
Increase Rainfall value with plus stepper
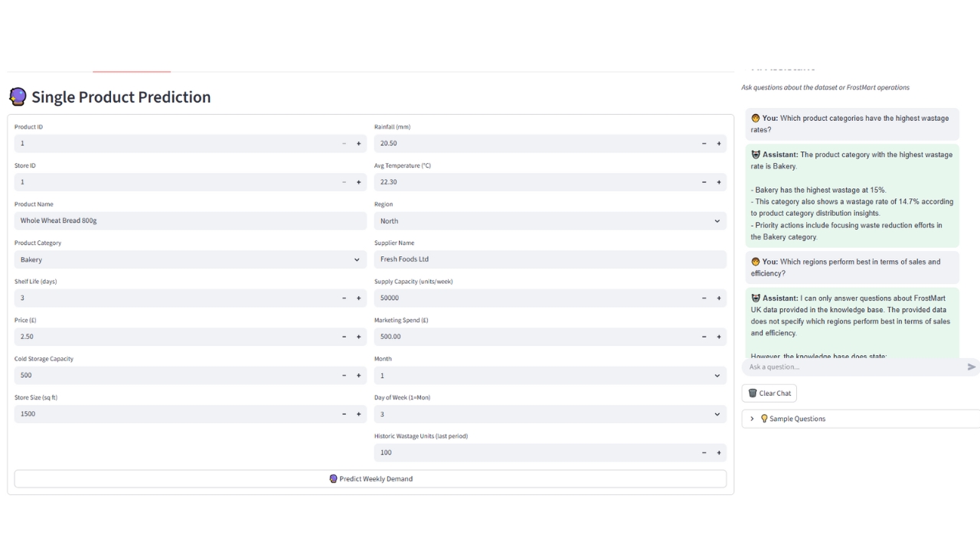[x=718, y=144]
